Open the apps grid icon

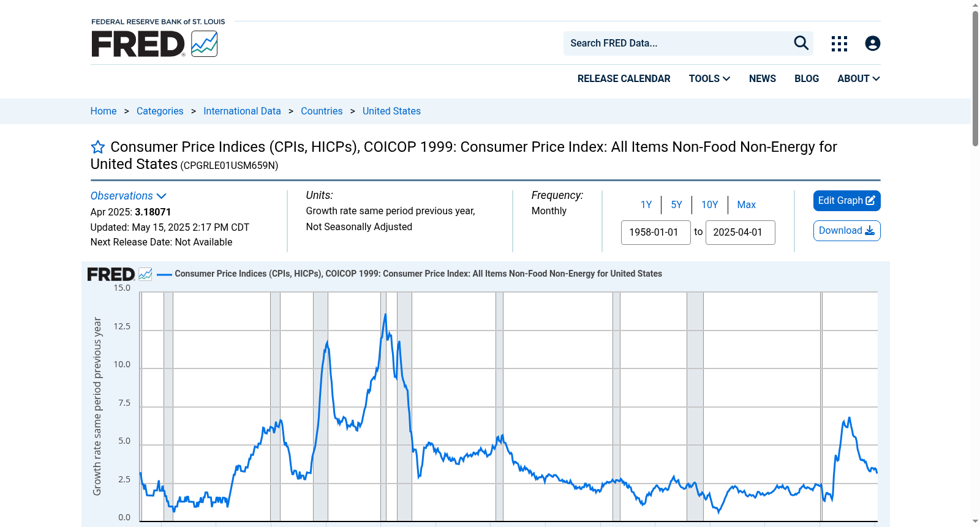point(839,43)
